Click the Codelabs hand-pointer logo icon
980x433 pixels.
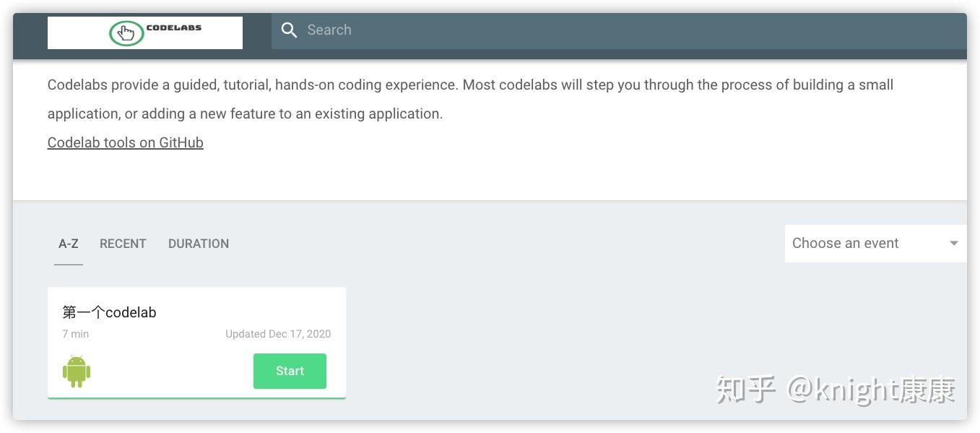(x=126, y=33)
